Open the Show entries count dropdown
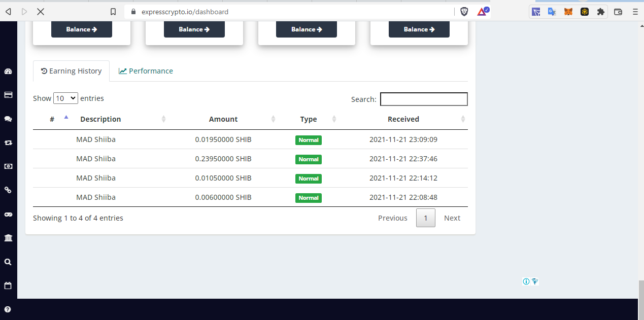This screenshot has width=644, height=320. 65,98
